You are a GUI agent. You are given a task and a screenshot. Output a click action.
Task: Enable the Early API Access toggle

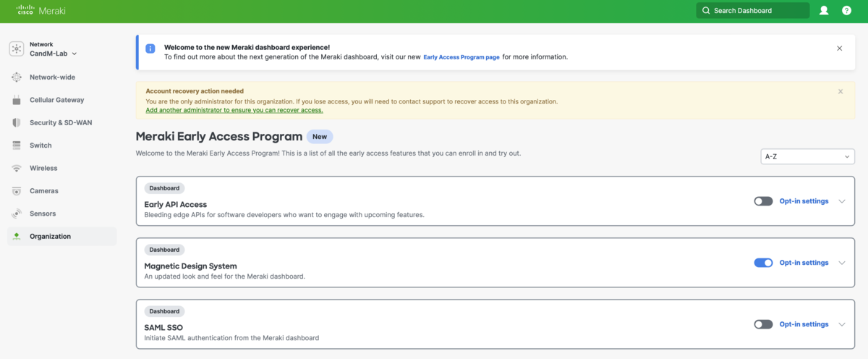click(763, 201)
